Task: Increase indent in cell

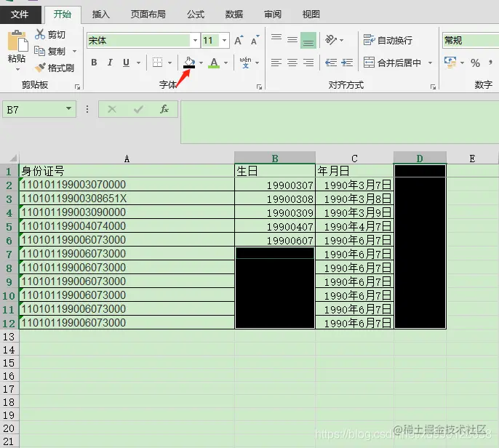Action: point(347,63)
